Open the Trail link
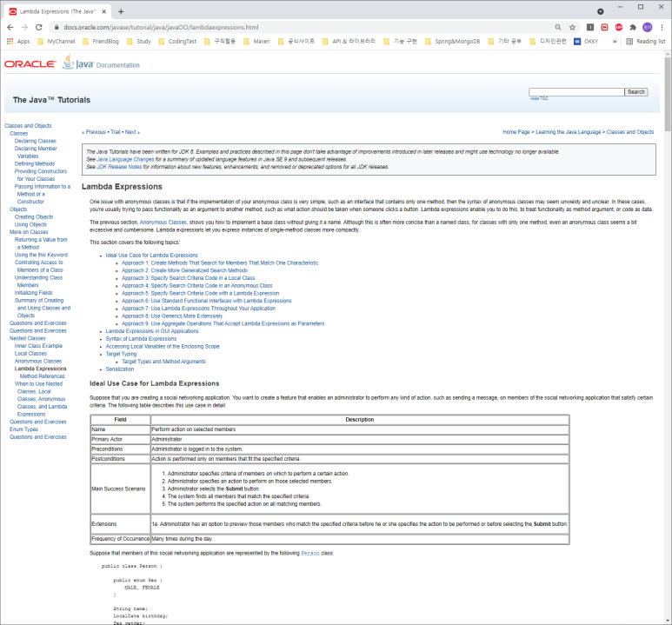Image resolution: width=672 pixels, height=625 pixels. [116, 132]
